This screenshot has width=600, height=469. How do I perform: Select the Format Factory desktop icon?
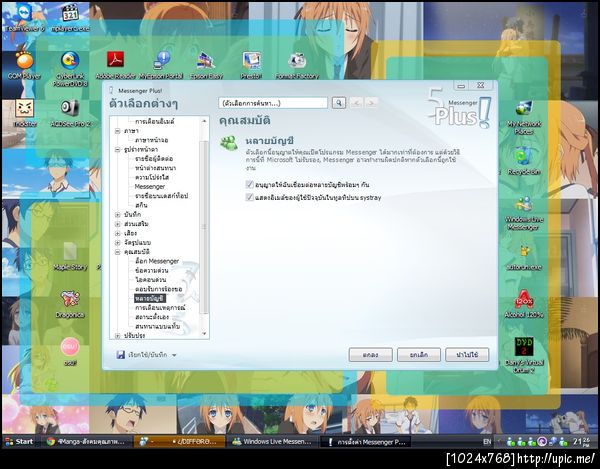297,65
